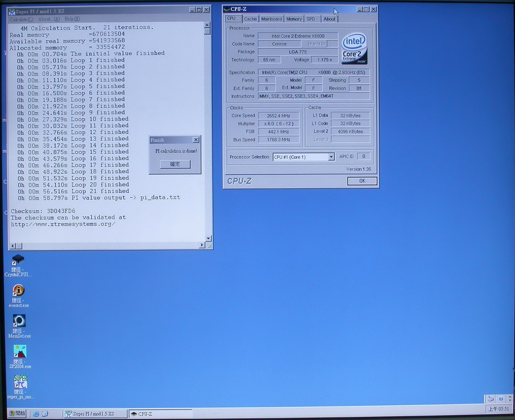The height and width of the screenshot is (420, 515).
Task: Click the 'PI value output -> pi_data.txt' line
Action: pos(98,198)
